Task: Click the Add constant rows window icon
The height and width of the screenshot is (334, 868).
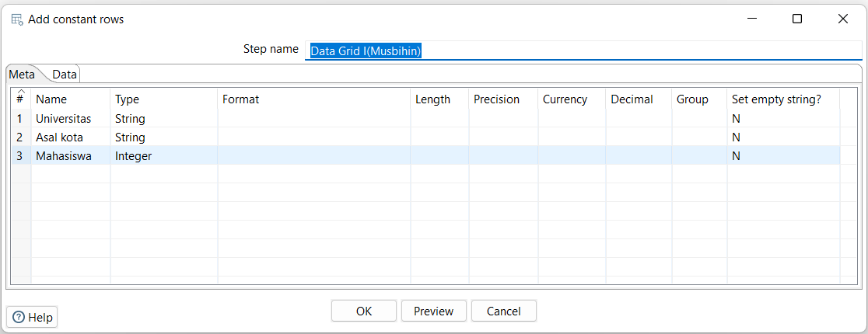Action: 17,19
